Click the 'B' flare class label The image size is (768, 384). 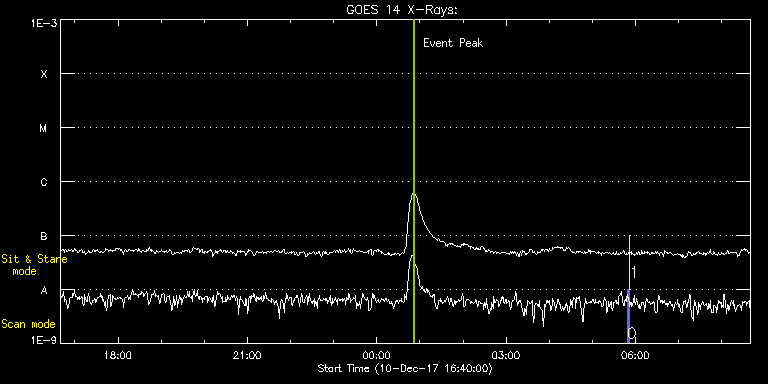(x=44, y=236)
